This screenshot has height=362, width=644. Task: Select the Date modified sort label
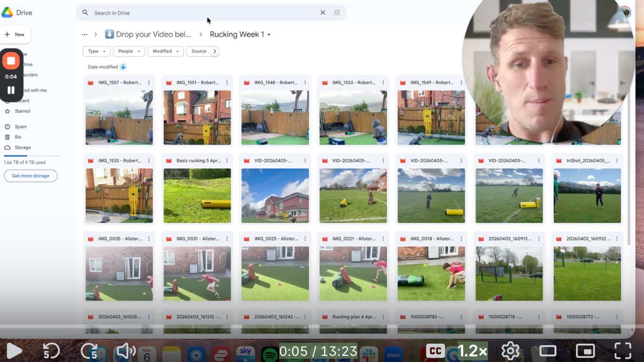point(103,67)
